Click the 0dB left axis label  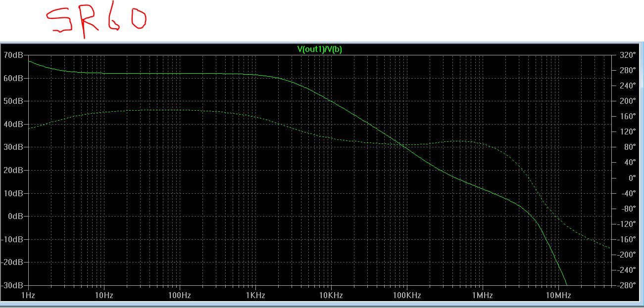coord(15,216)
